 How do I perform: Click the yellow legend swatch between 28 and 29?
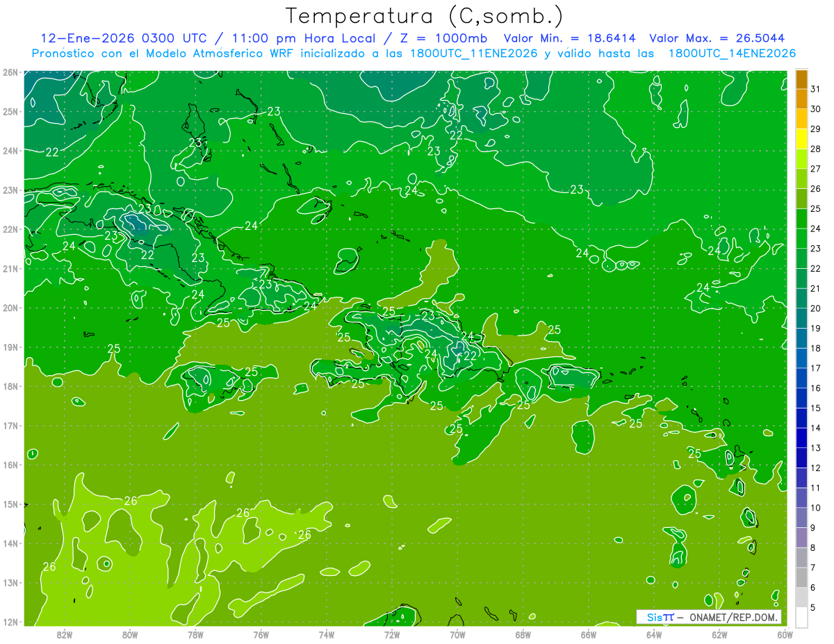[x=801, y=138]
